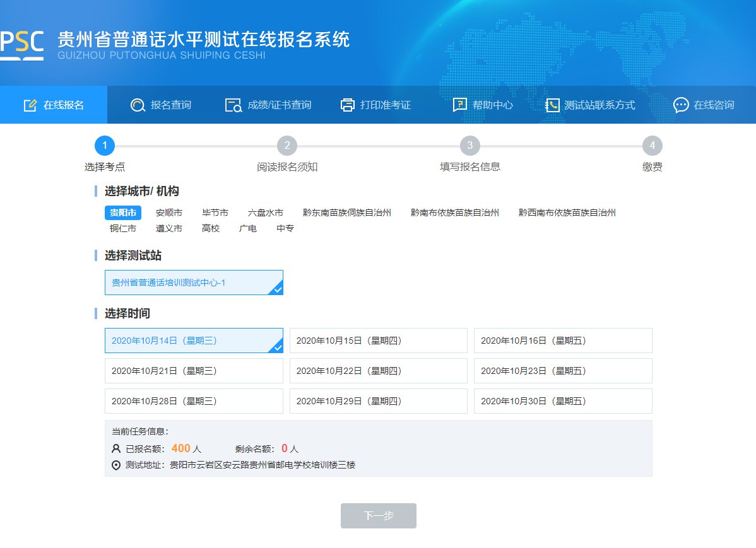This screenshot has height=548, width=756.
Task: Select the 2020年10月23日（星期五） time slot
Action: point(562,371)
